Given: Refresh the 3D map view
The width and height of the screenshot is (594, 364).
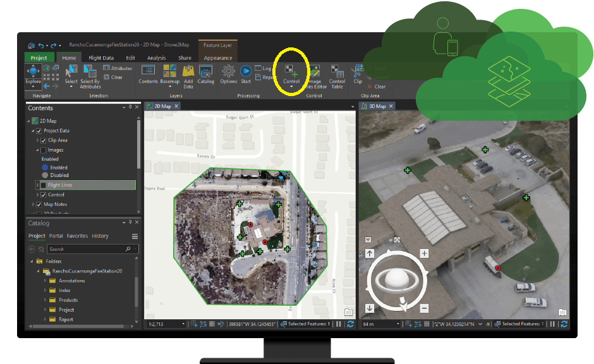Looking at the screenshot, I should (x=564, y=324).
